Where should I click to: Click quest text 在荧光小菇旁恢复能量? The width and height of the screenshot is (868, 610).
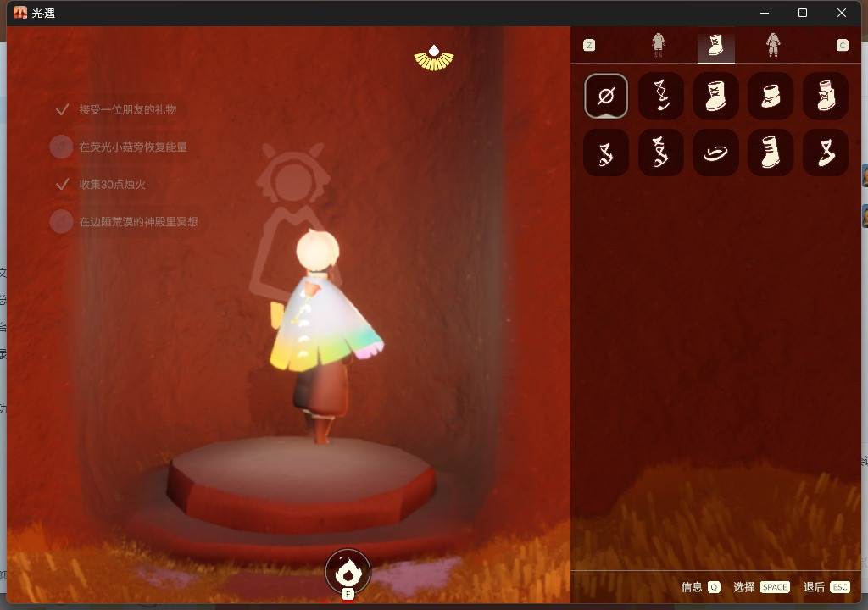133,147
